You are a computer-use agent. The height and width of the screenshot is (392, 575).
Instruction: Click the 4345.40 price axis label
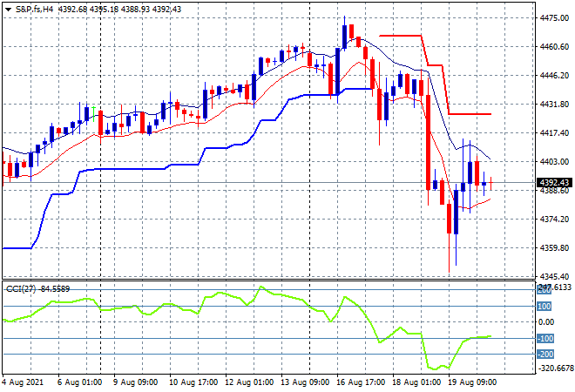click(554, 276)
